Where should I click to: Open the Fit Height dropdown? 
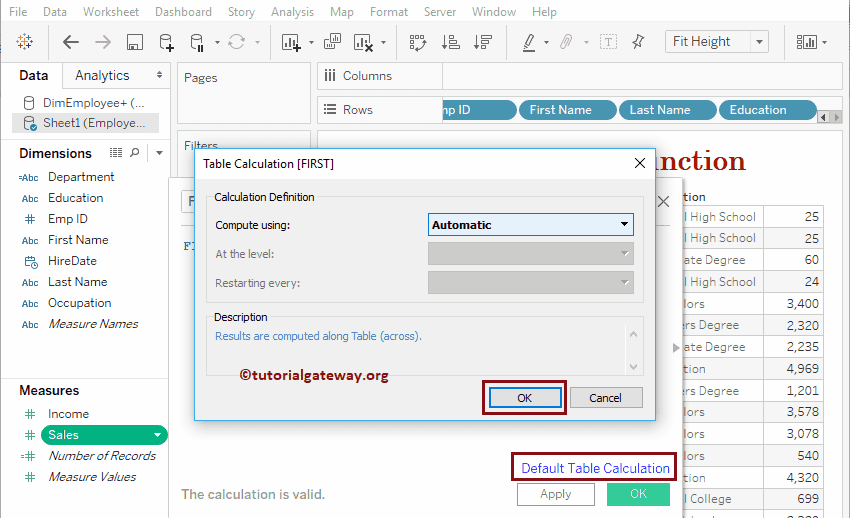click(x=759, y=42)
